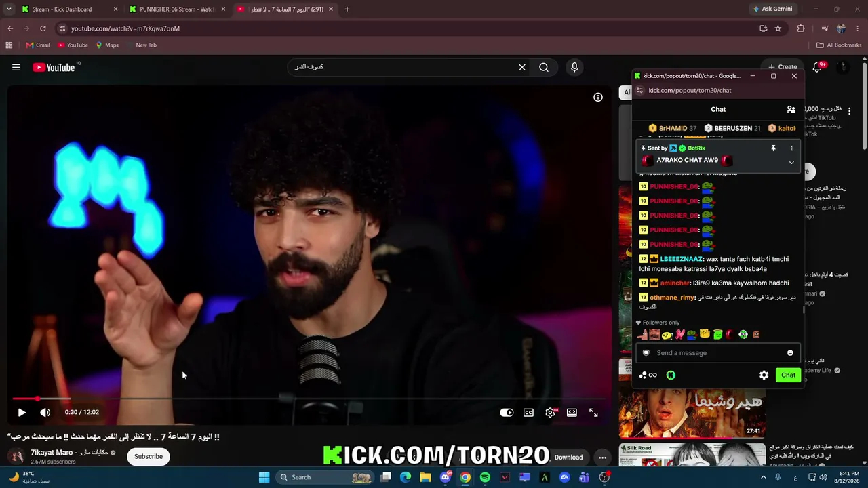
Task: Send the message with the green Chat button
Action: click(788, 375)
